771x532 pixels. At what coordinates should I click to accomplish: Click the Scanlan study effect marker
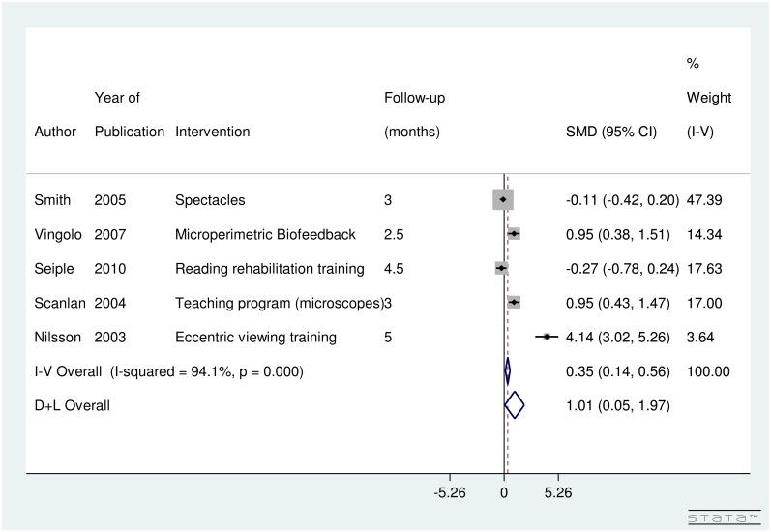pyautogui.click(x=514, y=303)
